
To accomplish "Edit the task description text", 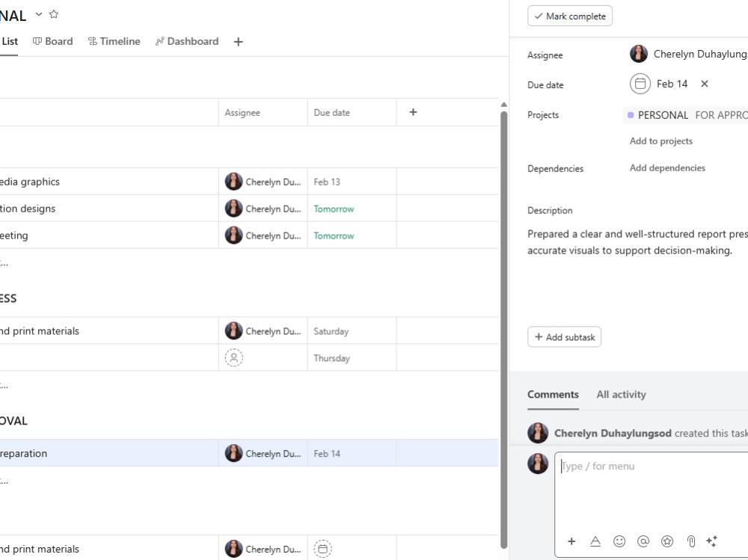I will click(637, 242).
